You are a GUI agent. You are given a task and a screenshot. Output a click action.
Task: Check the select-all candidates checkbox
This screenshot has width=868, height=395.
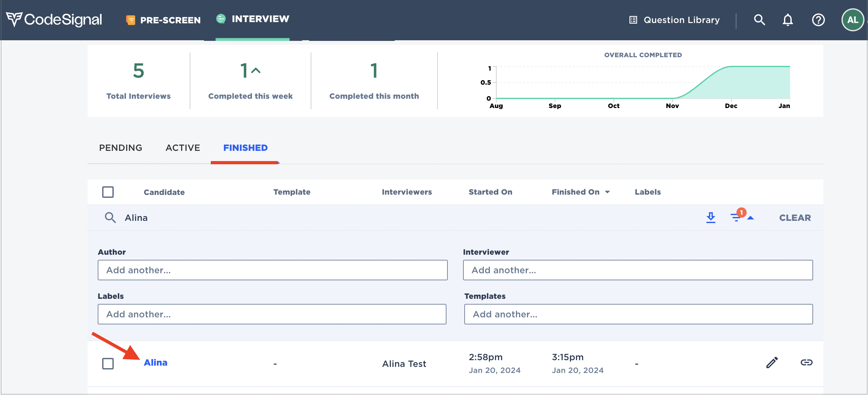pos(108,192)
